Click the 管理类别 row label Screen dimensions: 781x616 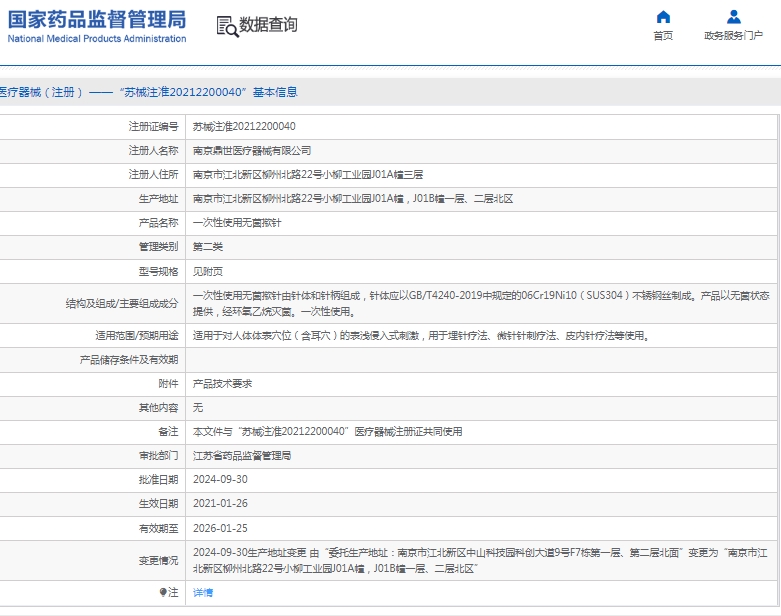click(158, 246)
